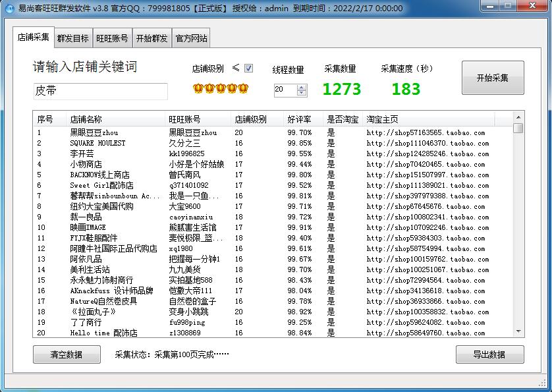The height and width of the screenshot is (392, 552).
Task: Click the shop keyword input field
Action: pos(100,91)
